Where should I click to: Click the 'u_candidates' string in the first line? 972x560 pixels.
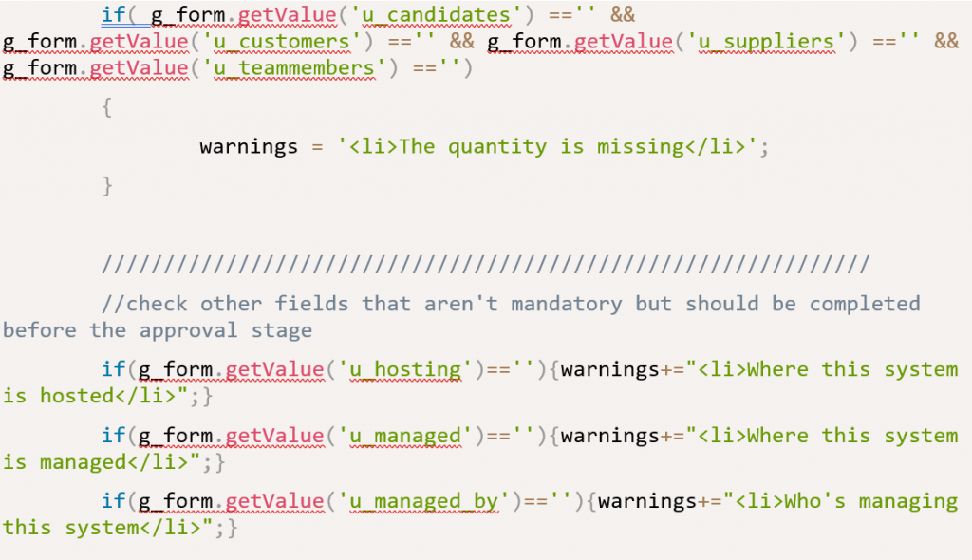click(x=436, y=14)
